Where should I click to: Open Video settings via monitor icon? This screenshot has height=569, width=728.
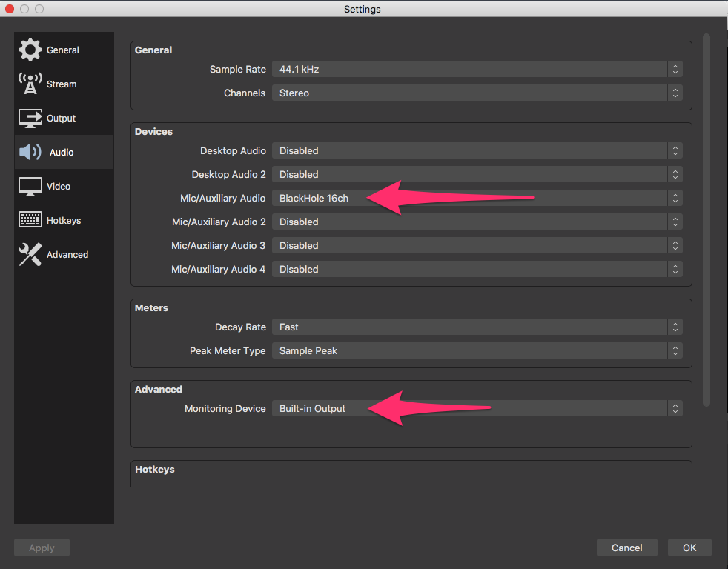pos(30,186)
